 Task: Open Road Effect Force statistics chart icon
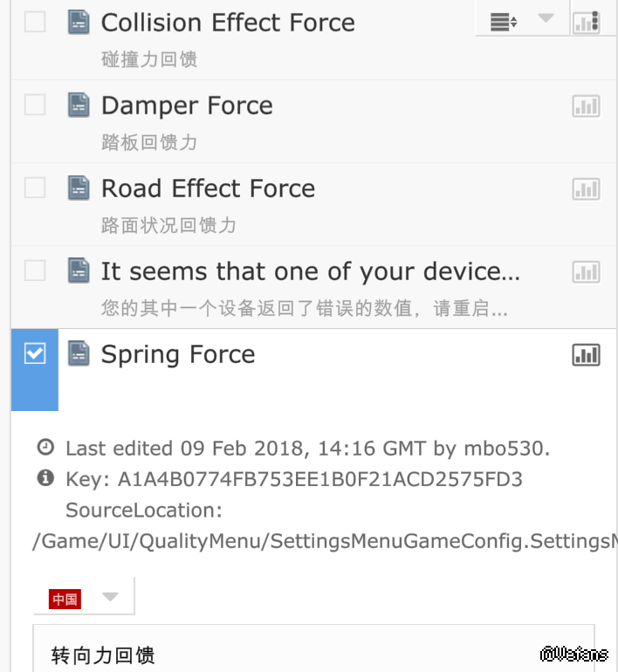587,189
